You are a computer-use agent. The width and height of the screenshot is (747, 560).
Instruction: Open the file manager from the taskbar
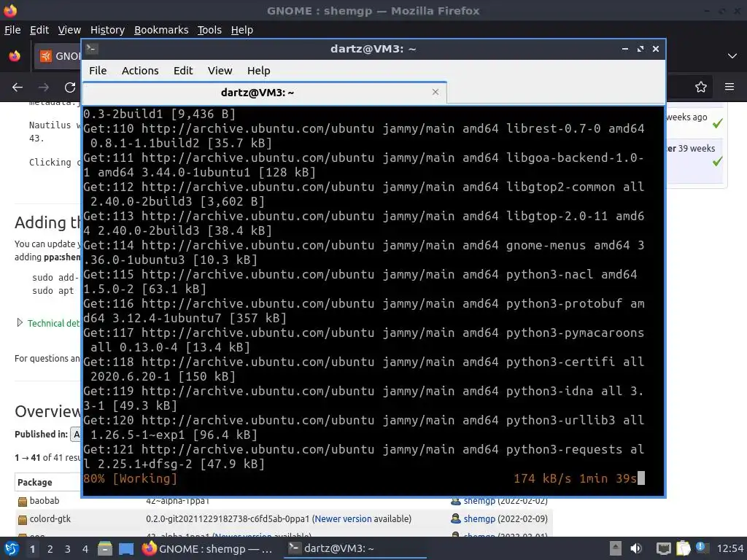pyautogui.click(x=105, y=548)
